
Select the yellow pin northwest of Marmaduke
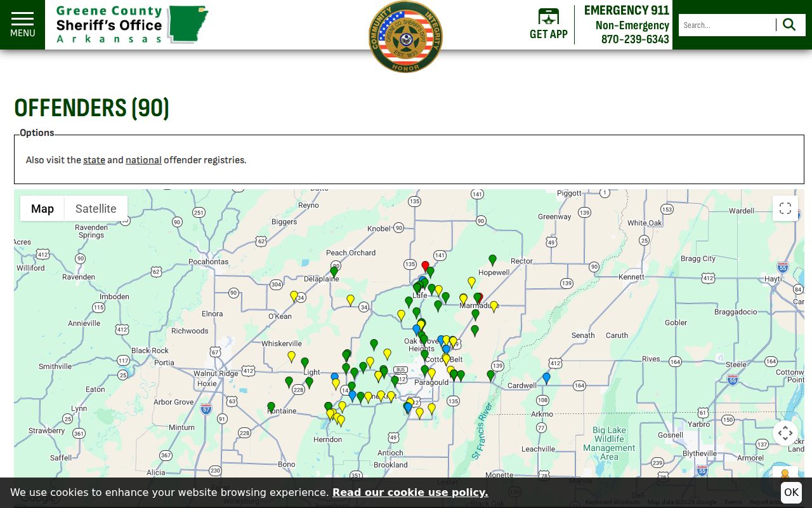pos(471,282)
